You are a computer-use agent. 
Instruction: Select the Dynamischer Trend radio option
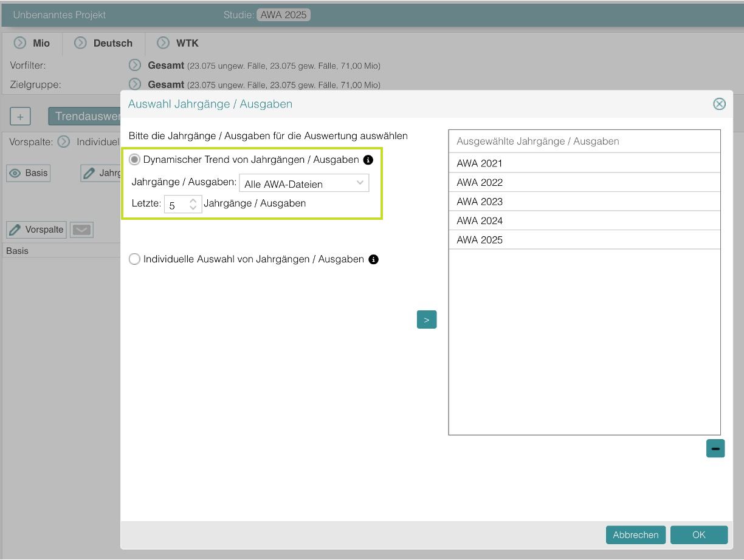134,159
